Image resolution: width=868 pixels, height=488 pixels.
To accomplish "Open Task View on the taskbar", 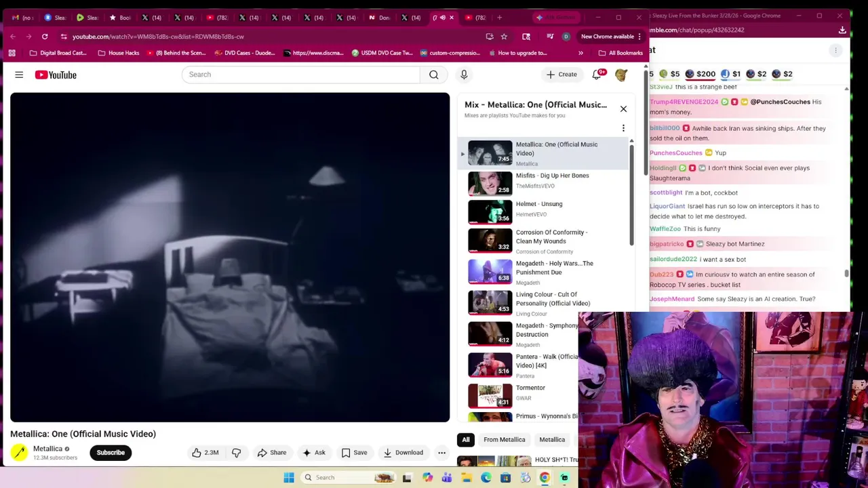I will 407,478.
